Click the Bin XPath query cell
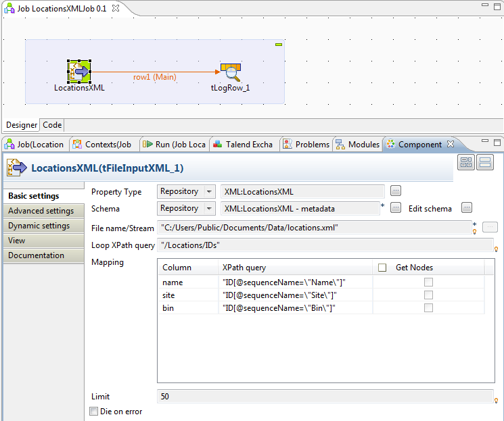The image size is (504, 421). [x=296, y=308]
